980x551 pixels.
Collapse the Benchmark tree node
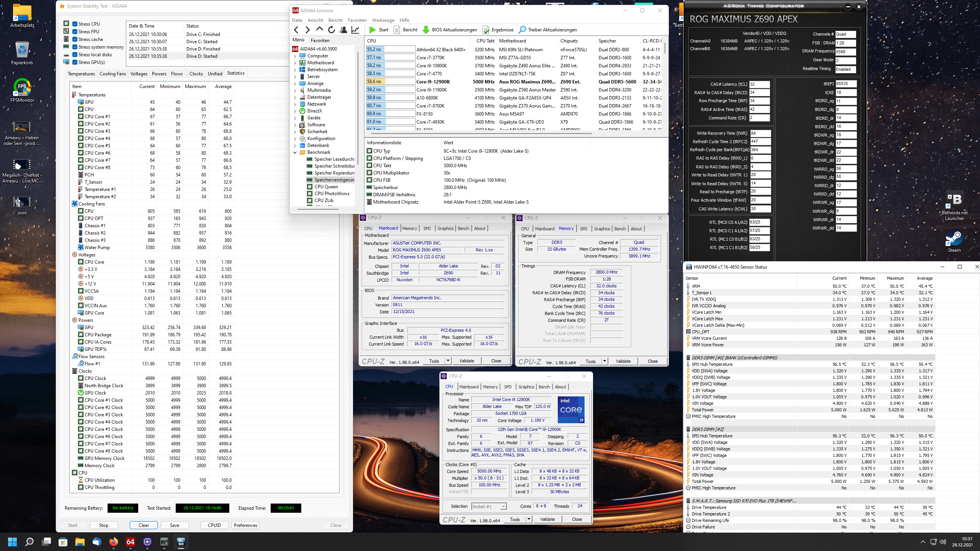[295, 152]
